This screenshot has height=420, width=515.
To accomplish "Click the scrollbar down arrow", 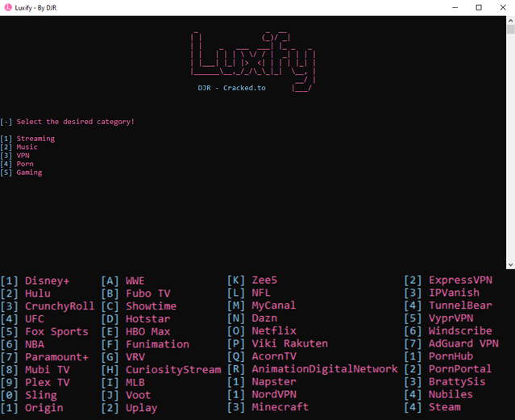I will tap(510, 264).
